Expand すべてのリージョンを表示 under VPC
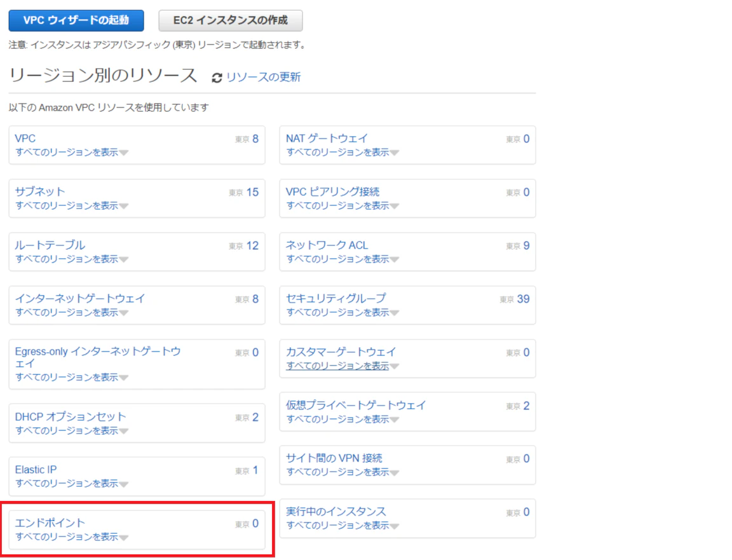732x560 pixels. click(x=71, y=153)
